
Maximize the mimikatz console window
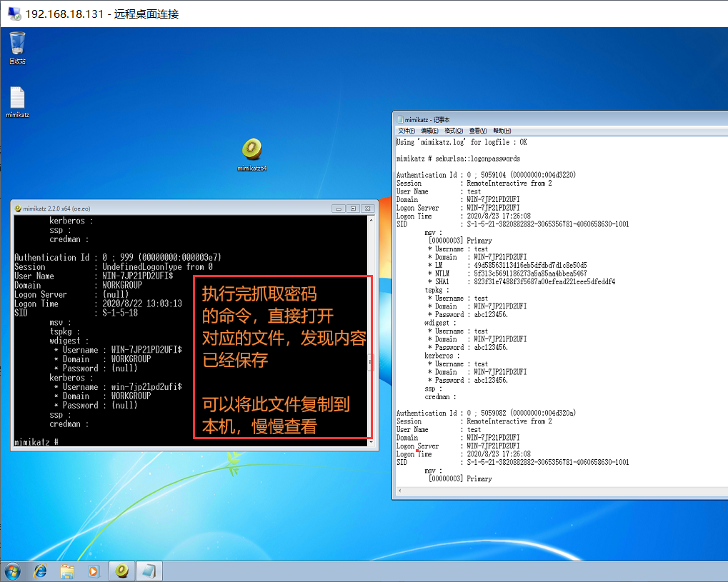(x=353, y=209)
